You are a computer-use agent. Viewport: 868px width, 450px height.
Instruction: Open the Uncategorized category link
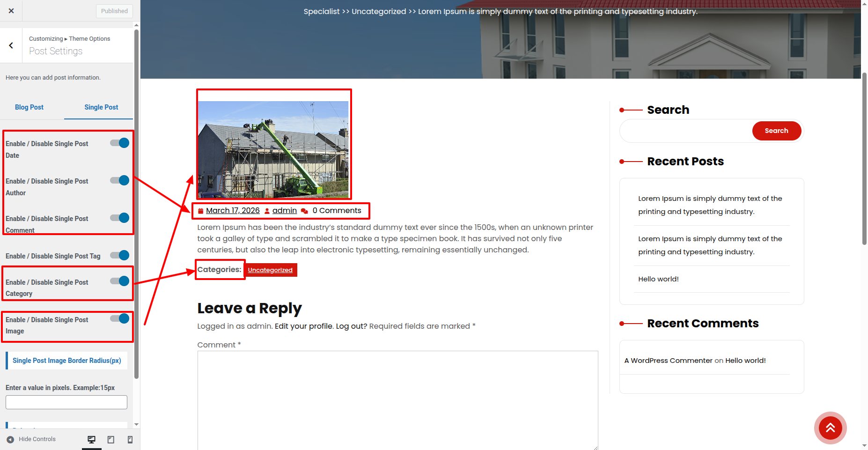[x=270, y=270]
